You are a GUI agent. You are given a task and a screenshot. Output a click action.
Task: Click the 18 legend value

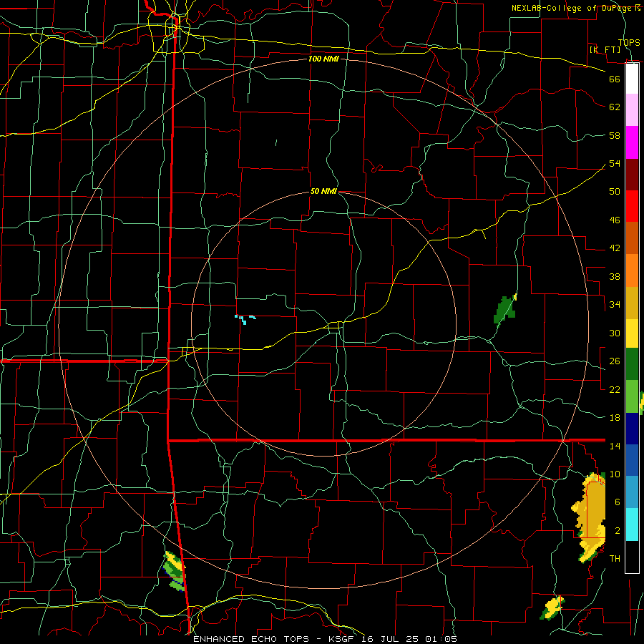[615, 418]
